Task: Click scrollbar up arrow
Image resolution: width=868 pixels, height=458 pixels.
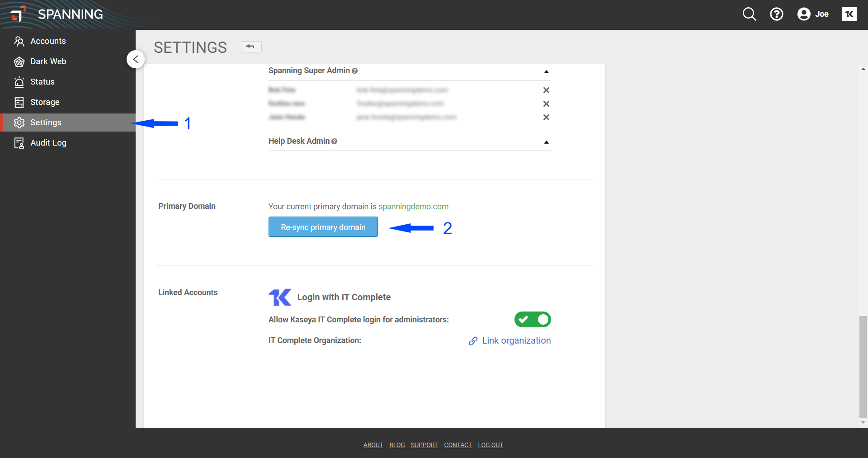Action: tap(863, 69)
